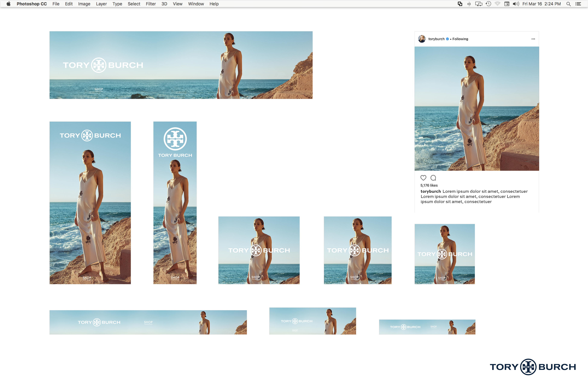Open the Time Machine menu
Image resolution: width=588 pixels, height=387 pixels.
[x=488, y=4]
